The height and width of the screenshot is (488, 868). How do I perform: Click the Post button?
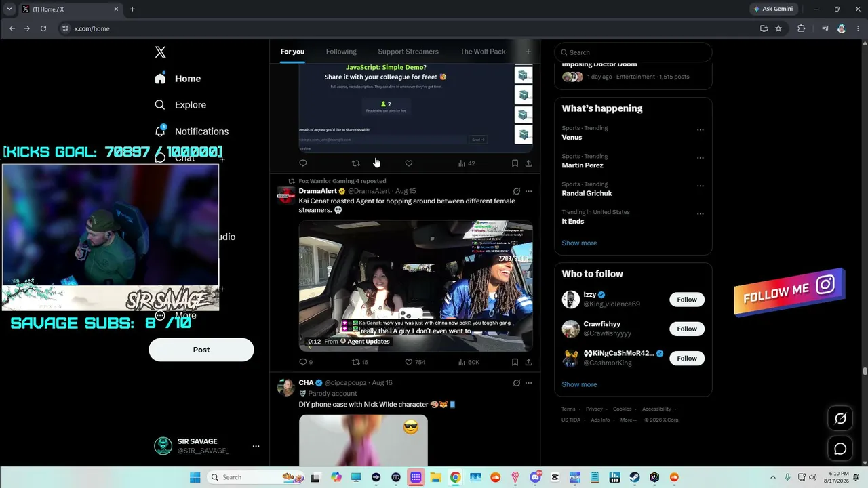pyautogui.click(x=201, y=350)
